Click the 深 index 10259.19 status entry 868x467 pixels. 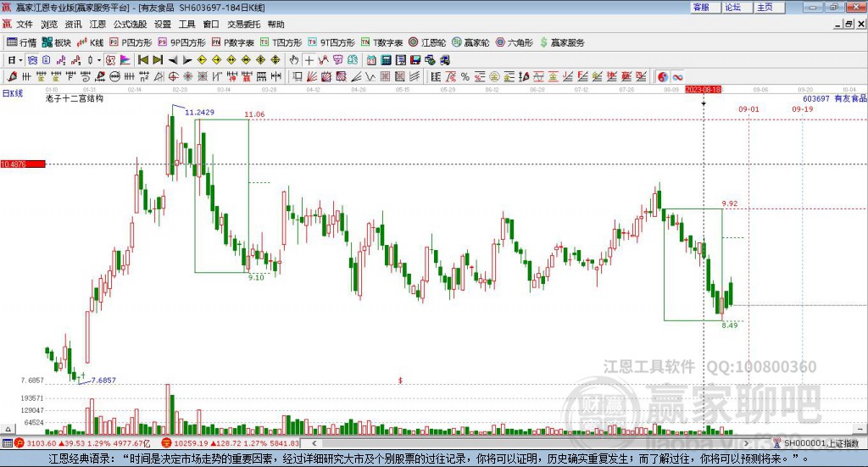[x=231, y=443]
